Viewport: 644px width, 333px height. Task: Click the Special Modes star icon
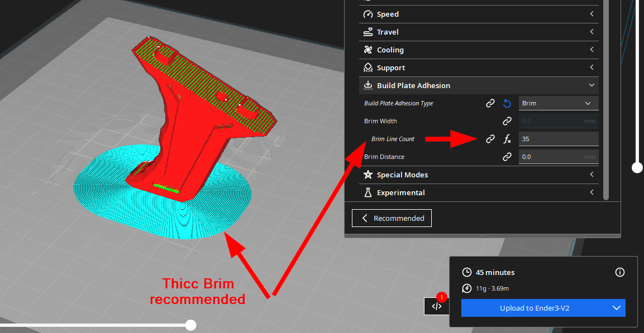(368, 175)
